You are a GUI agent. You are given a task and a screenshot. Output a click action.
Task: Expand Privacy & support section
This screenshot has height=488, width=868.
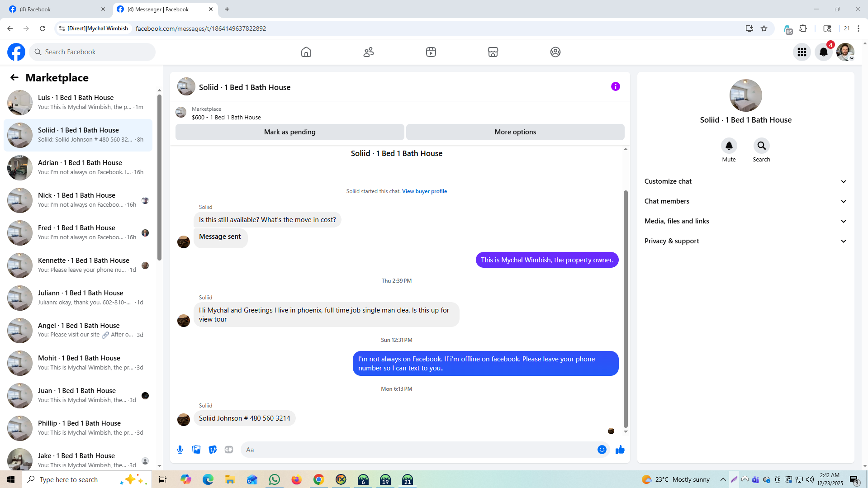click(x=745, y=241)
